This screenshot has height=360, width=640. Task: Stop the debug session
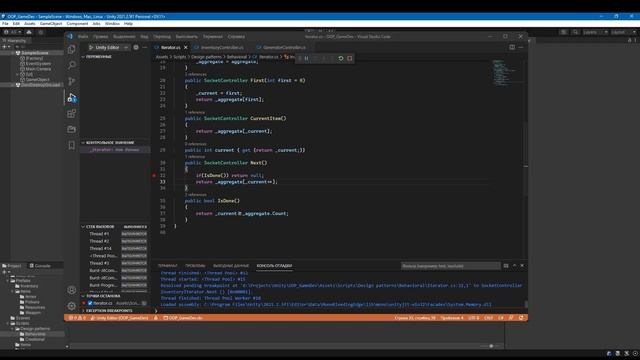350,58
